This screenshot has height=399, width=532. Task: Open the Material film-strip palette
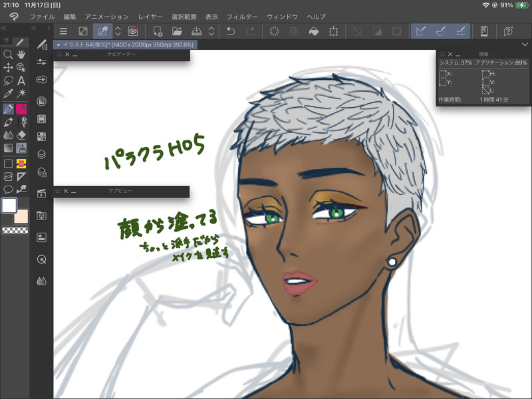[x=41, y=119]
